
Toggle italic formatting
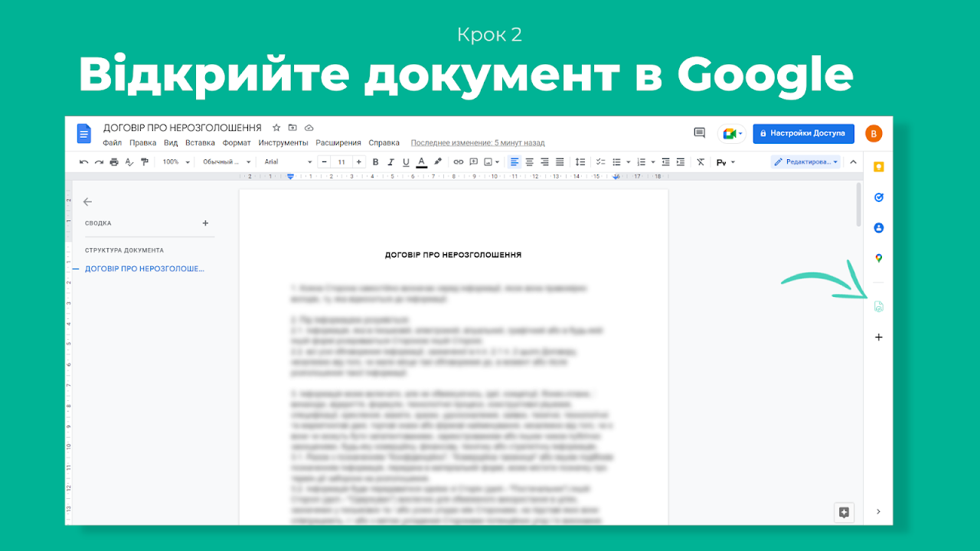pyautogui.click(x=390, y=162)
